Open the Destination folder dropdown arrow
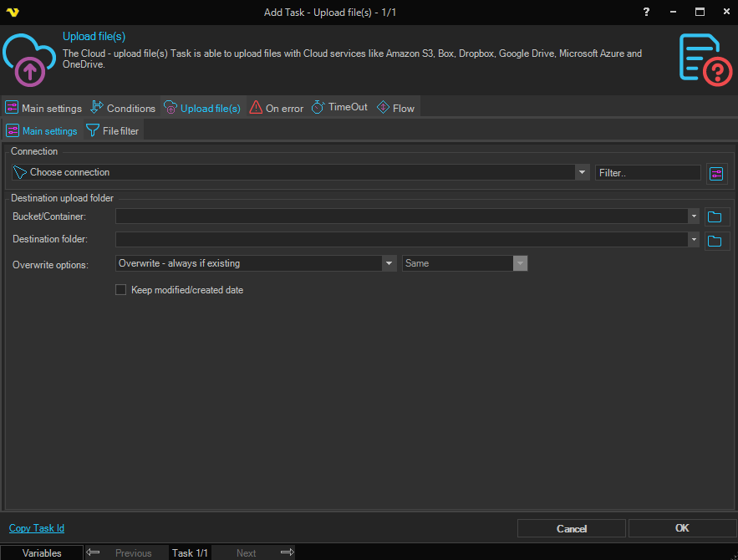This screenshot has width=738, height=560. coord(694,240)
